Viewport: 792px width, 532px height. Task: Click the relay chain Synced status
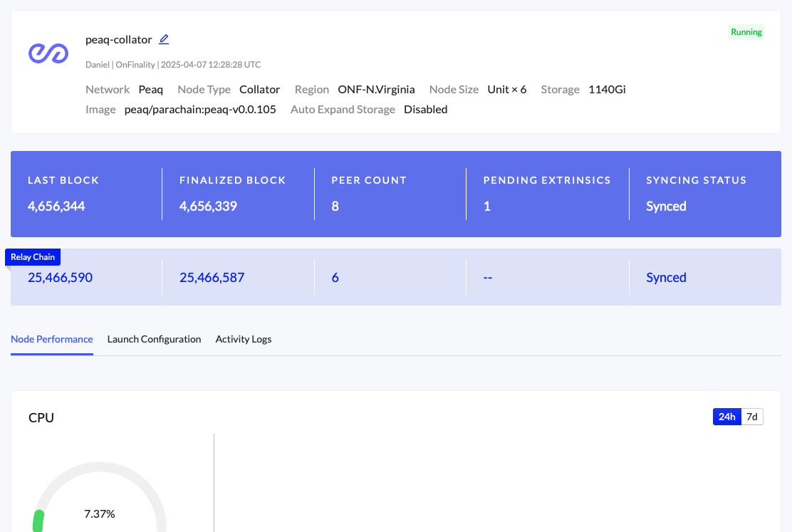coord(666,278)
